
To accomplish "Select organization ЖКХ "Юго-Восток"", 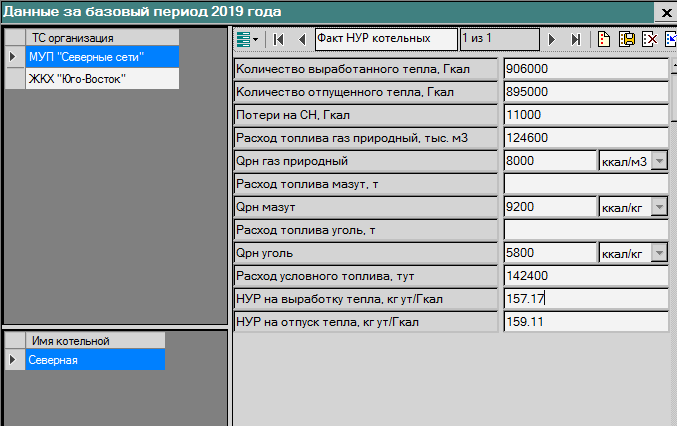I will click(x=101, y=78).
